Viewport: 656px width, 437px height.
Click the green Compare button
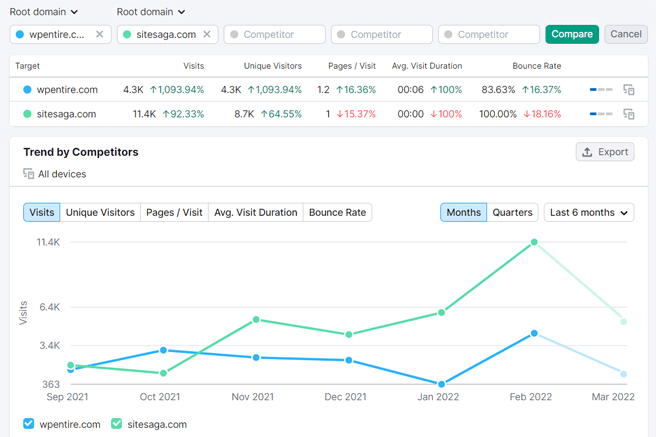572,34
